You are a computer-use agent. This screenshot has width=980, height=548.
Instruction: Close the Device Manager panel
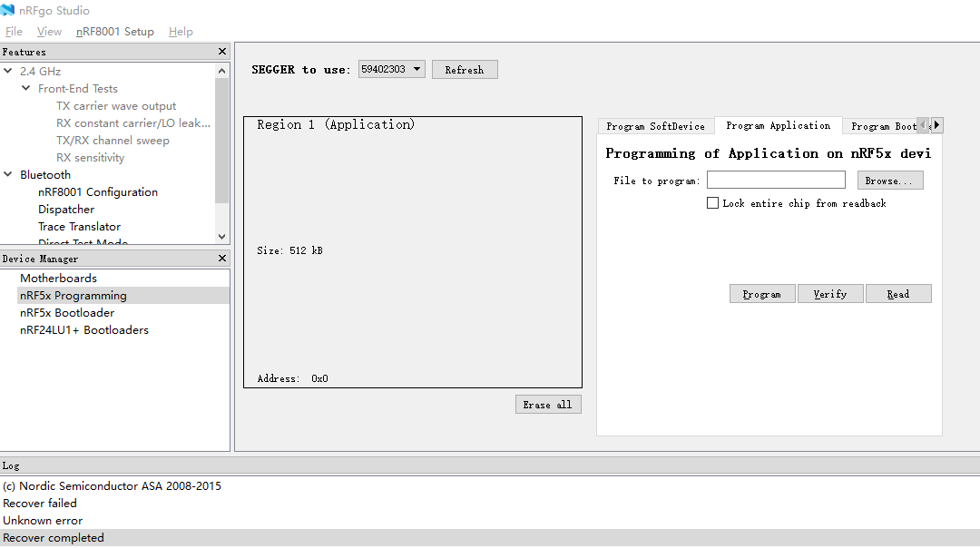(222, 259)
